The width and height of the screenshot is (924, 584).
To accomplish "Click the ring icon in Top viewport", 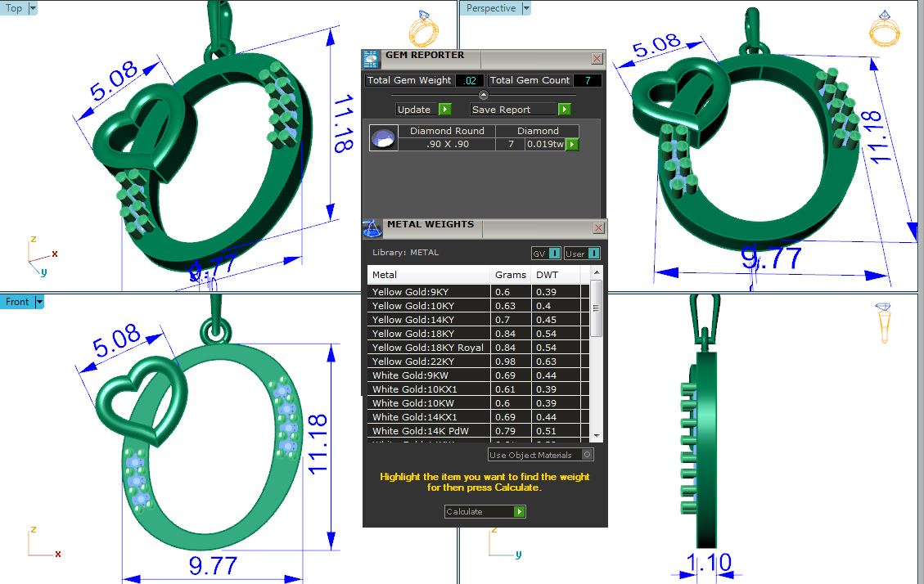I will pos(423,29).
